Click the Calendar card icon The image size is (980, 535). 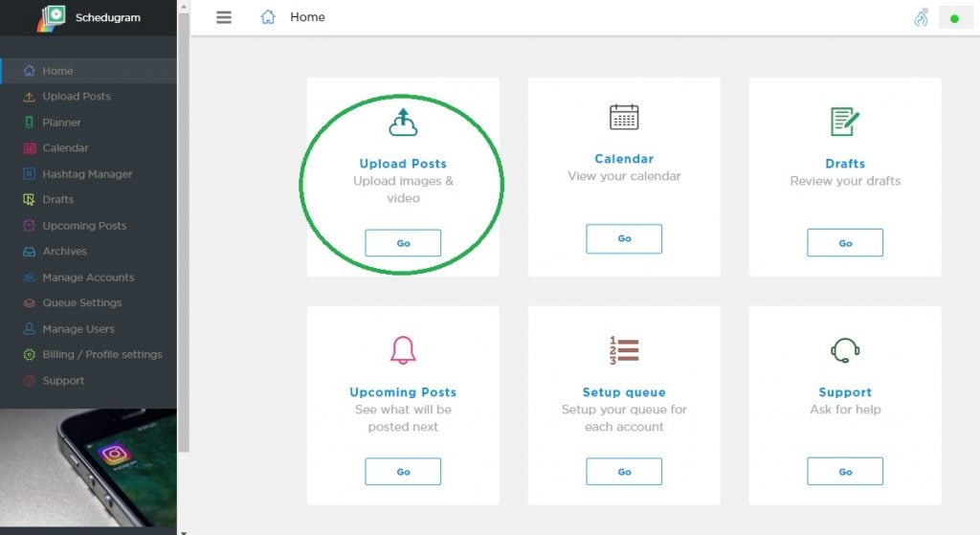(x=624, y=118)
